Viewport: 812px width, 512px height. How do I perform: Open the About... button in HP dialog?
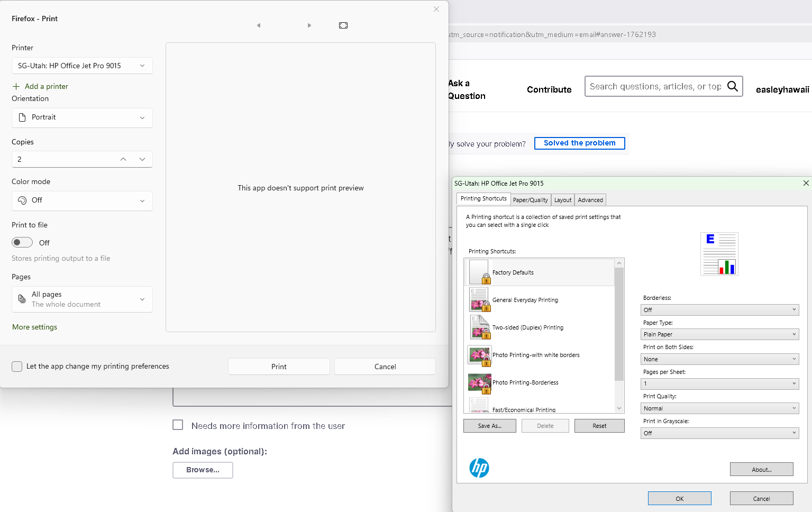pyautogui.click(x=762, y=470)
